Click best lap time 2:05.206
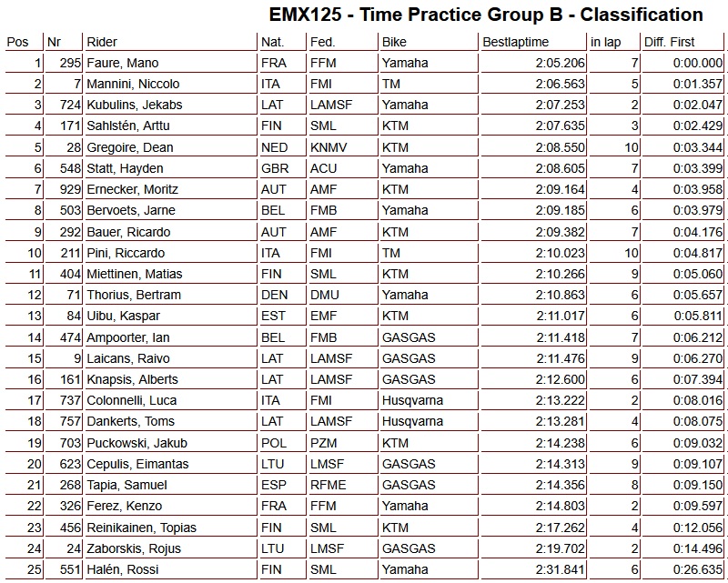The height and width of the screenshot is (583, 728). click(561, 64)
